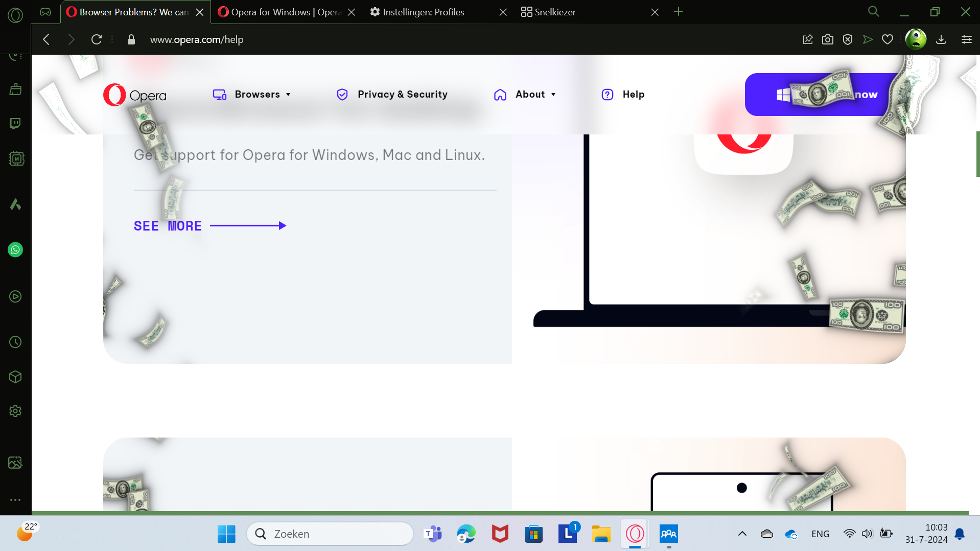Open the ad blocker shield icon
980x551 pixels.
click(848, 39)
